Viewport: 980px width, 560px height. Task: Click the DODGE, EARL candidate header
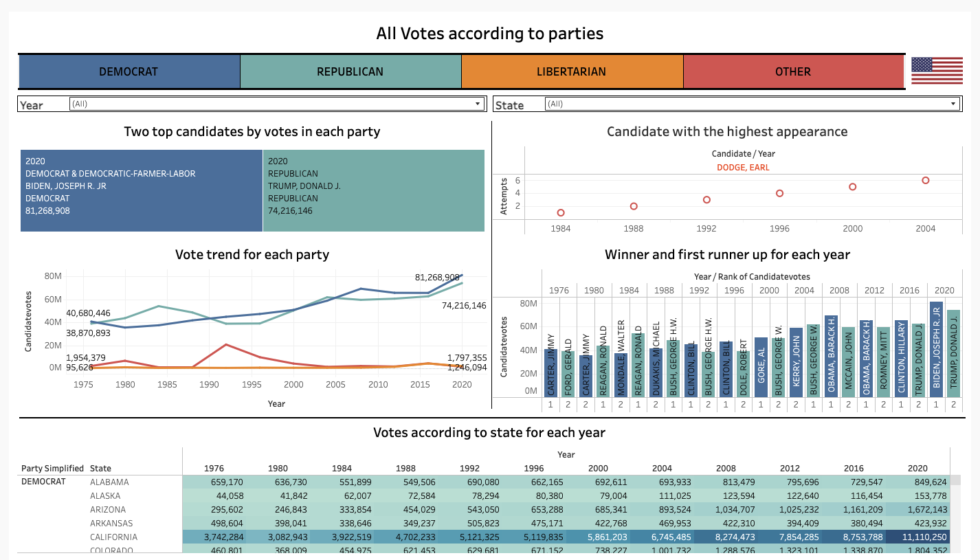(743, 167)
